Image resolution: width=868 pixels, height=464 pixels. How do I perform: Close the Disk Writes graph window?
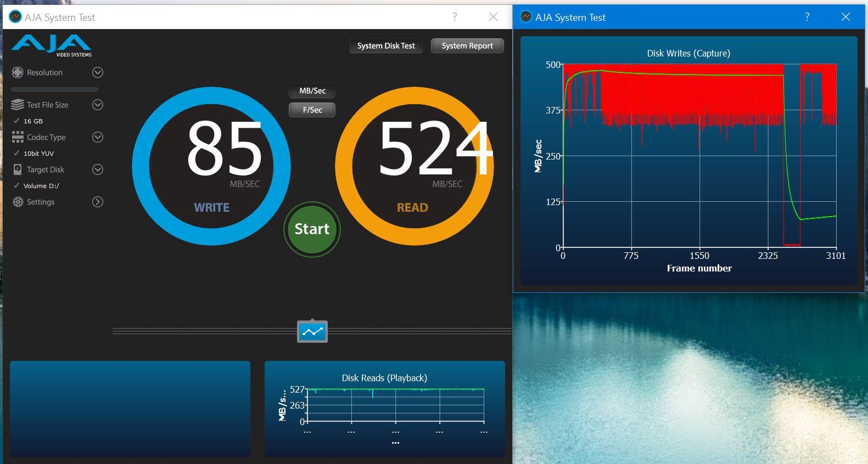[x=845, y=17]
